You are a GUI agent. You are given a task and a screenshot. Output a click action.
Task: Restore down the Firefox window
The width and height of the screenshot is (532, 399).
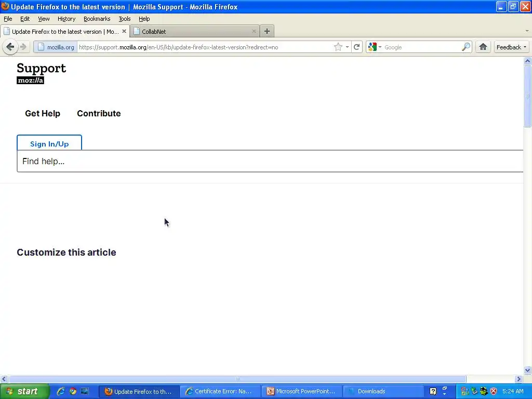click(513, 6)
